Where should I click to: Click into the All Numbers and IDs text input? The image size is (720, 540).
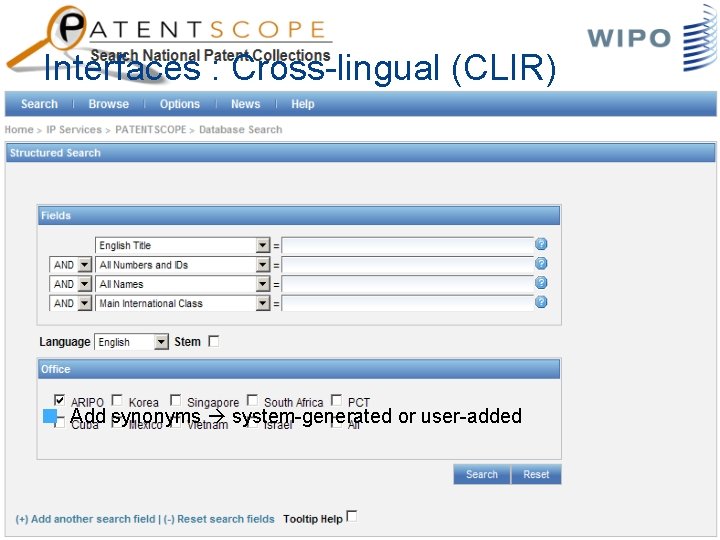tap(407, 264)
